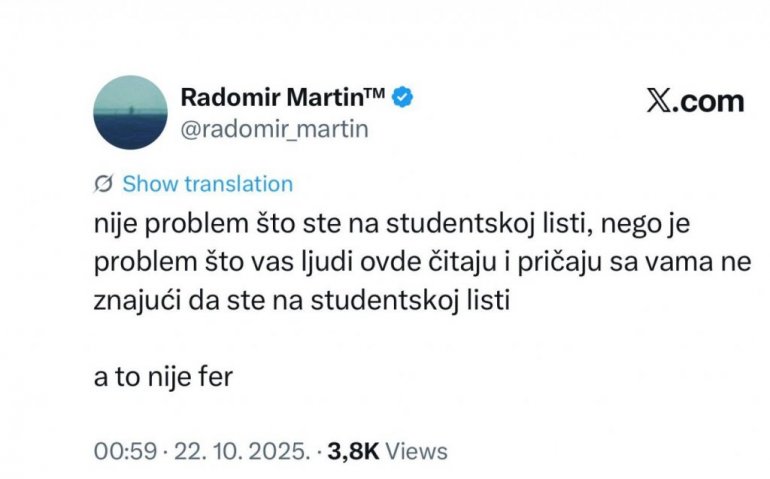Click the translation icon beside Show translation

[102, 184]
